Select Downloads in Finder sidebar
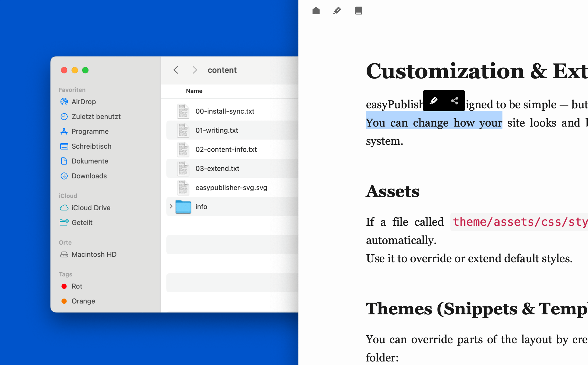 (x=89, y=176)
